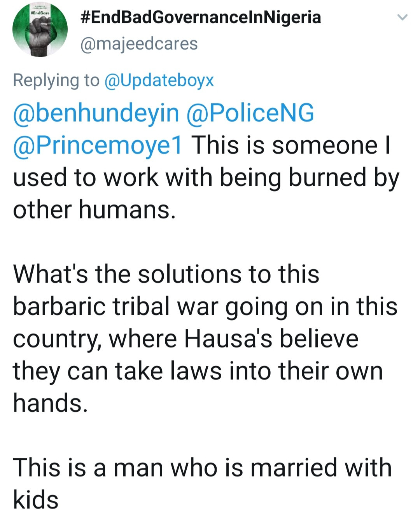The image size is (420, 517).
Task: Open the tweet options chevron menu
Action: pos(402,17)
